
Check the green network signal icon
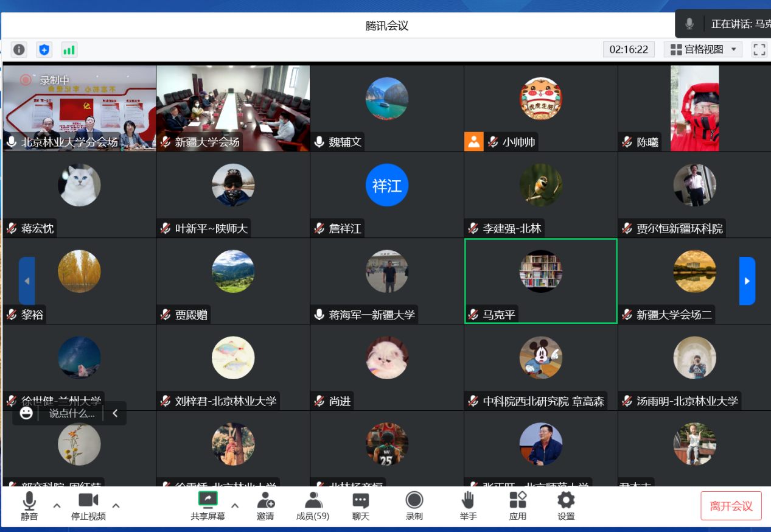pos(69,49)
